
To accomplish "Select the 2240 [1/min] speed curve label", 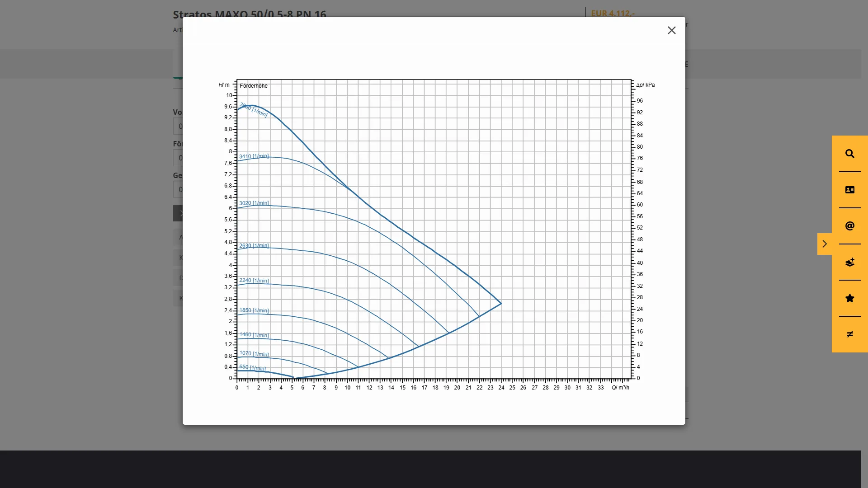I will [x=254, y=281].
